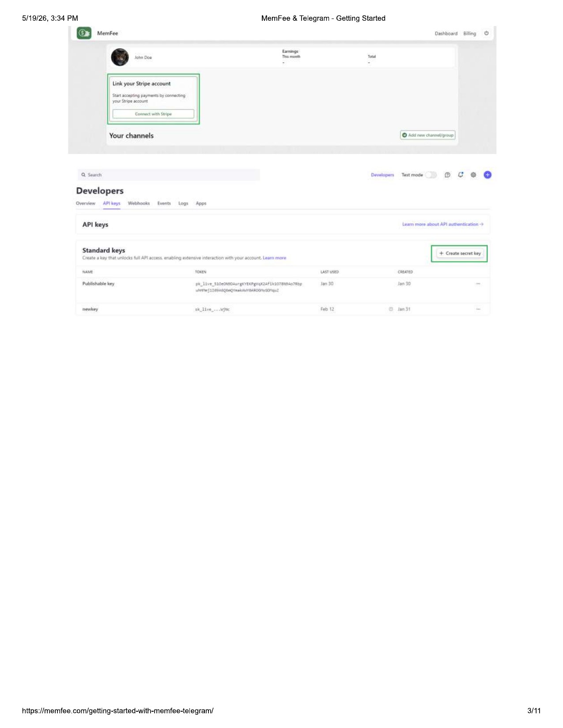Open the Developers link in Stripe top bar
The width and height of the screenshot is (563, 728).
click(x=382, y=175)
